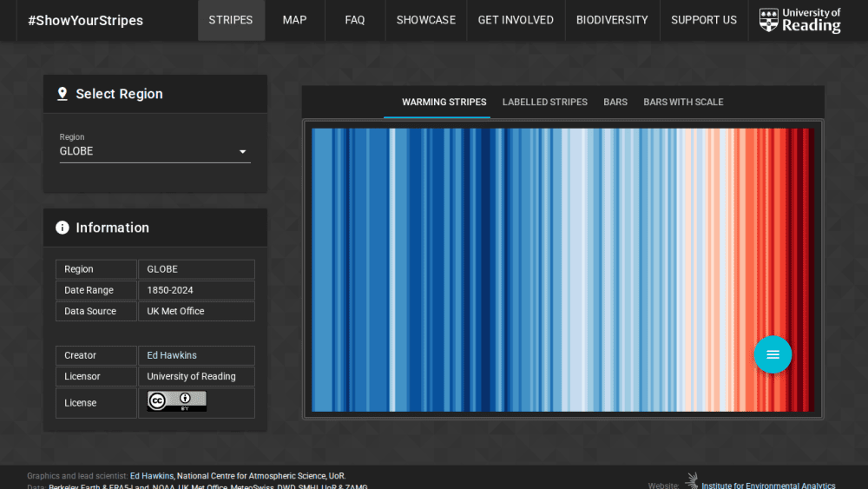Click the University of Reading licensor cell

196,376
